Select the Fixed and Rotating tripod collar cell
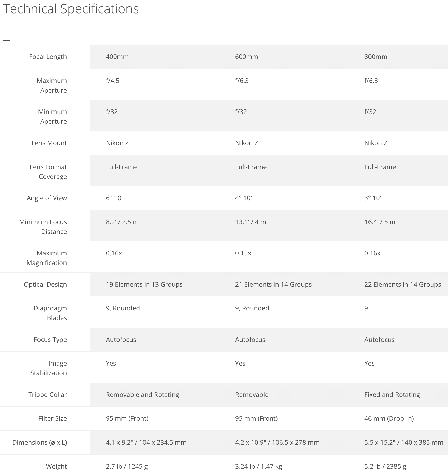448x476 pixels. (392, 395)
